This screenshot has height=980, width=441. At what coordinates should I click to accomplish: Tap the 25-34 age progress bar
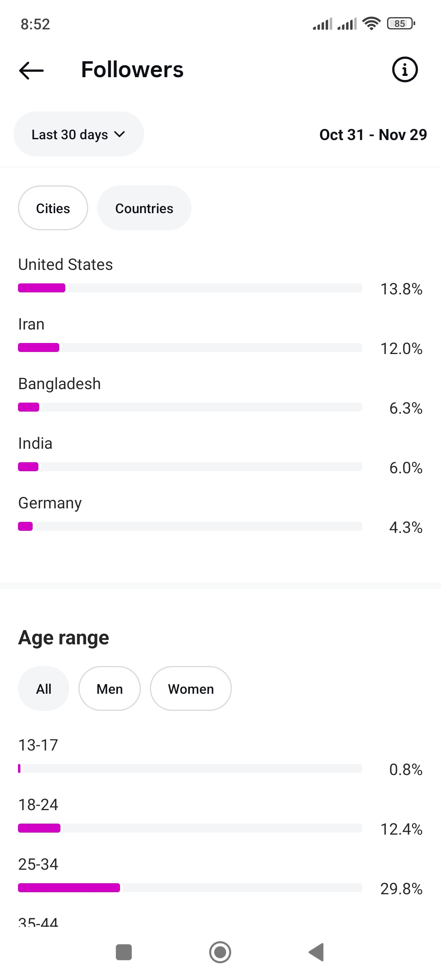(190, 888)
